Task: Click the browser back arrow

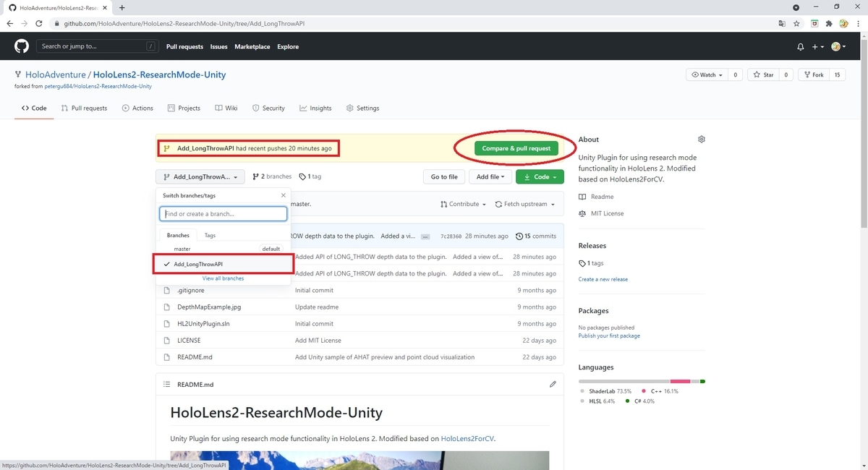Action: [x=9, y=23]
